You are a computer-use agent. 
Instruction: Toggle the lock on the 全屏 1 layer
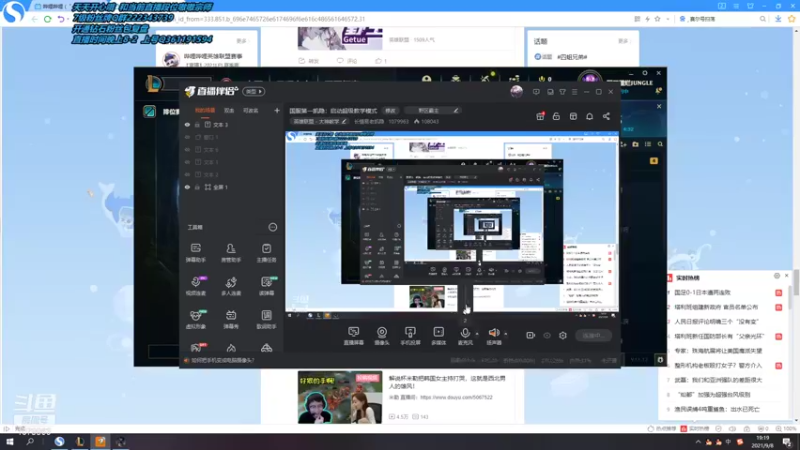click(197, 187)
